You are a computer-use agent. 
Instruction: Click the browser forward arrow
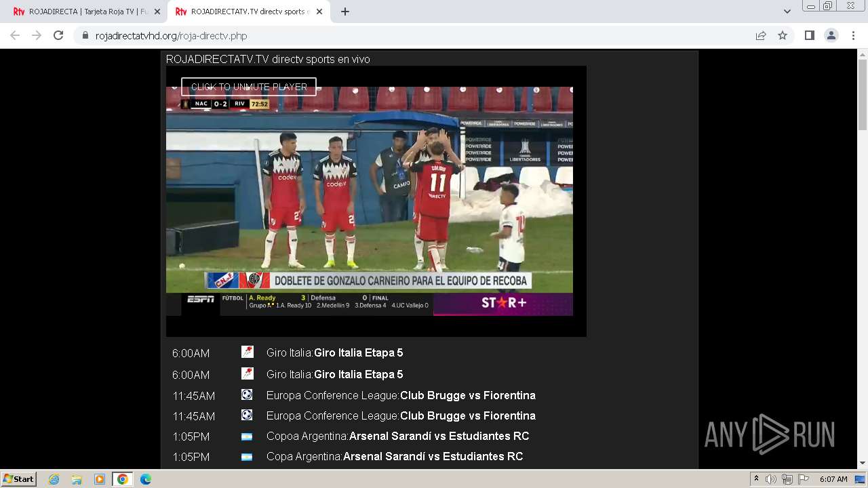pyautogui.click(x=37, y=35)
